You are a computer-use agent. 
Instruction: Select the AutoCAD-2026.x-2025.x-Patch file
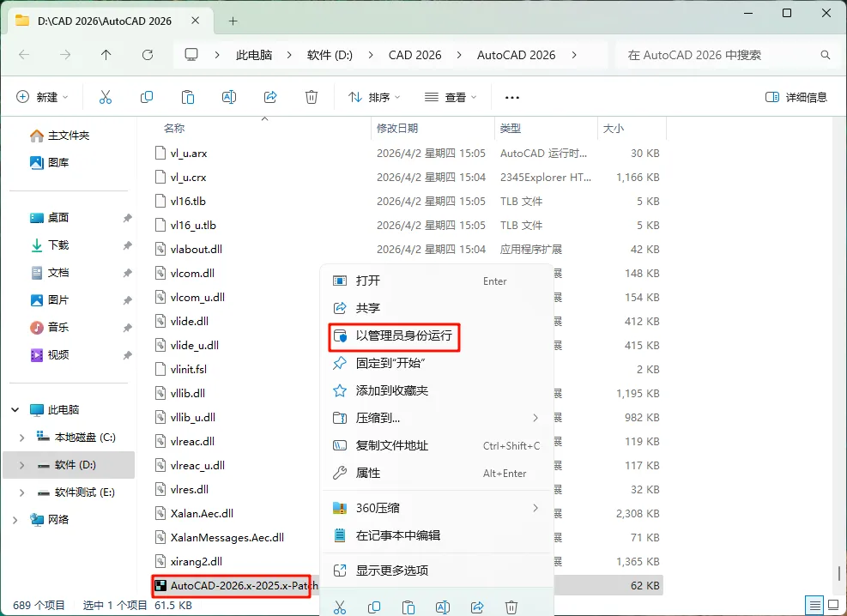(x=236, y=586)
